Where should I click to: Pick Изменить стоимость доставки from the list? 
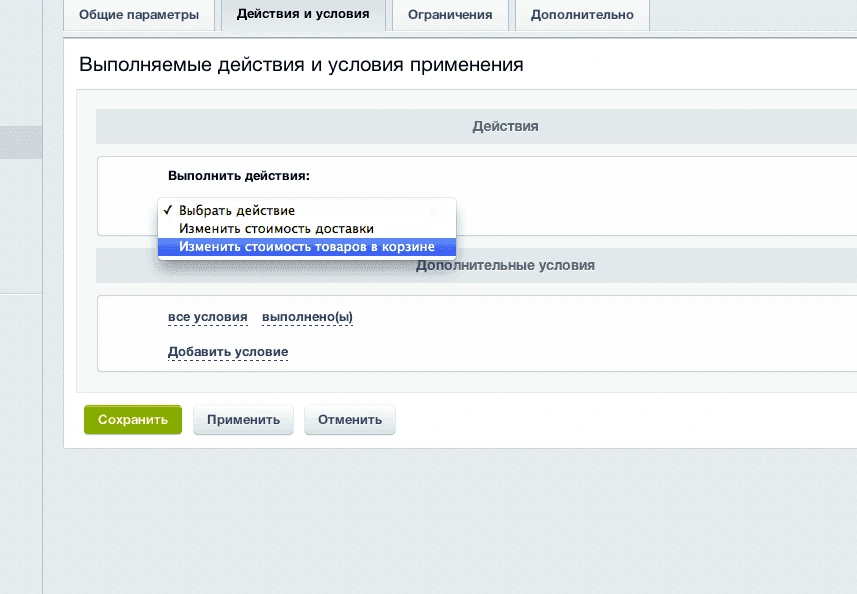(x=307, y=228)
